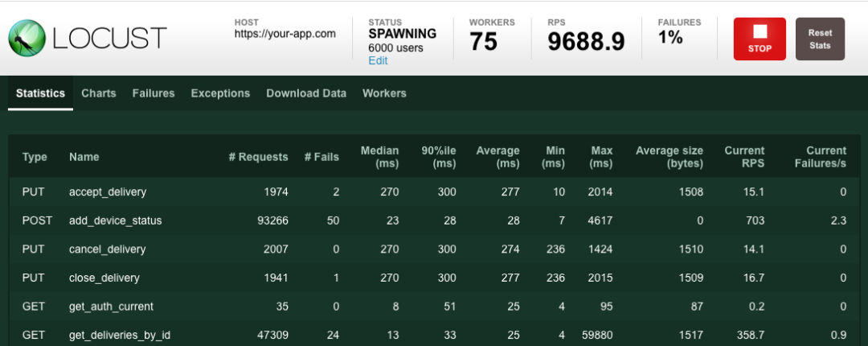Sort by 90%ile (ms) column header
Image resolution: width=868 pixels, height=346 pixels.
pos(439,157)
